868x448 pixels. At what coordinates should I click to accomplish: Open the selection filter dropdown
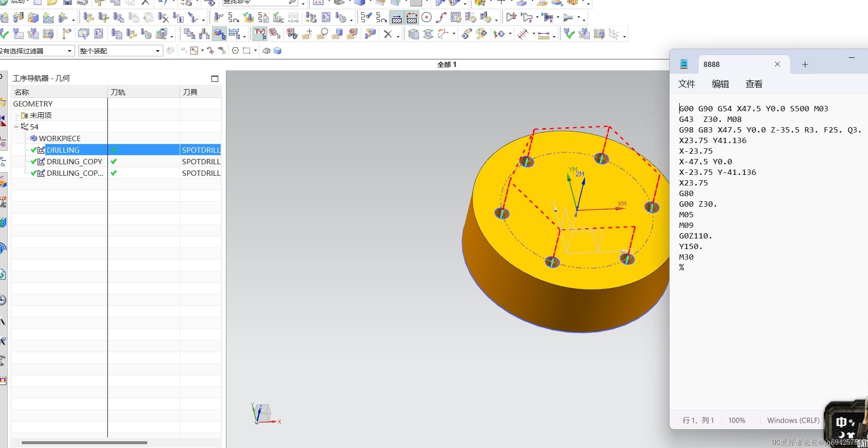70,51
